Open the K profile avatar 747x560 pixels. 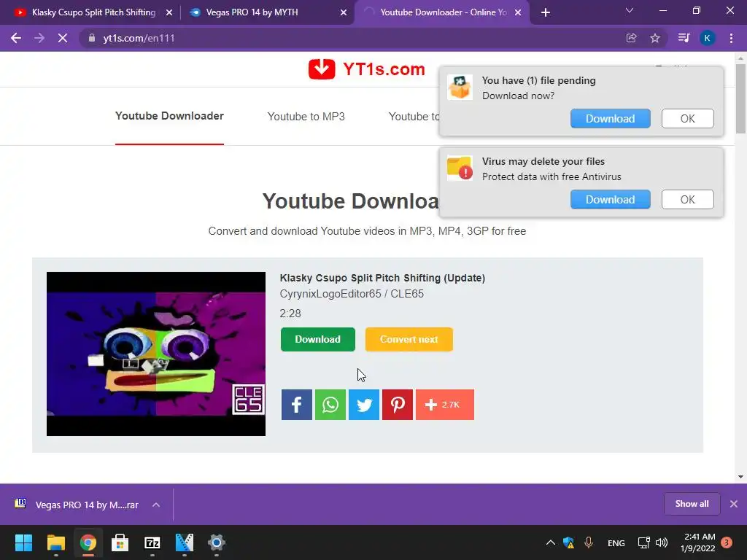pos(708,38)
